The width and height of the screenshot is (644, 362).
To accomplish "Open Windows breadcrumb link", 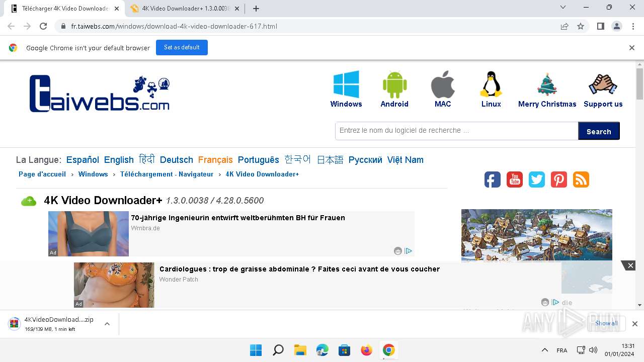I will click(93, 174).
